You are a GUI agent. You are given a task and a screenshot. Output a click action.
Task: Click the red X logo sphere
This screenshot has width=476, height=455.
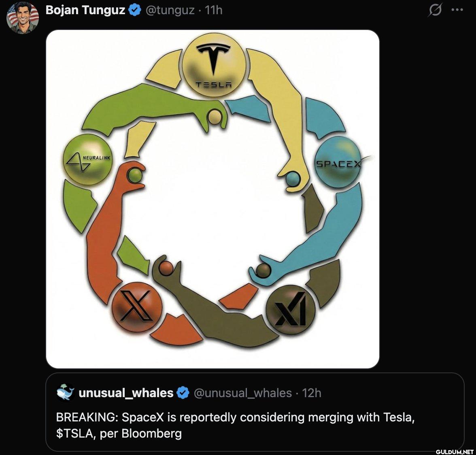137,306
